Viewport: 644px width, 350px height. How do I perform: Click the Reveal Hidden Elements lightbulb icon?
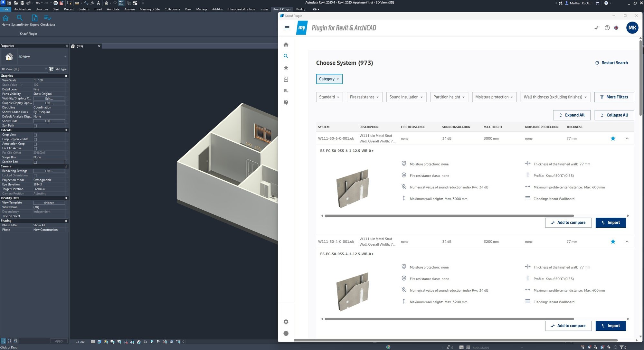[152, 342]
